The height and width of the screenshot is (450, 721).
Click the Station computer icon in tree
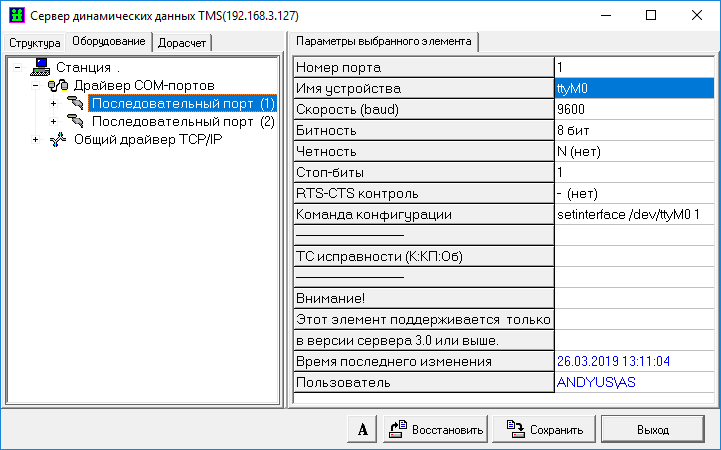42,68
